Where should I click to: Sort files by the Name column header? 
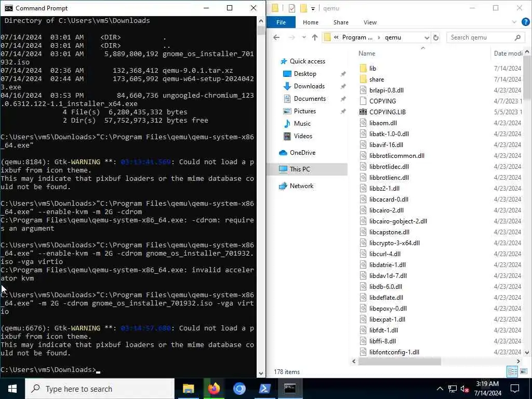click(x=367, y=54)
